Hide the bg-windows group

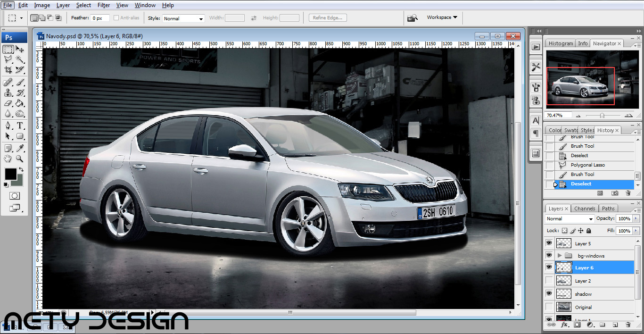pyautogui.click(x=549, y=255)
